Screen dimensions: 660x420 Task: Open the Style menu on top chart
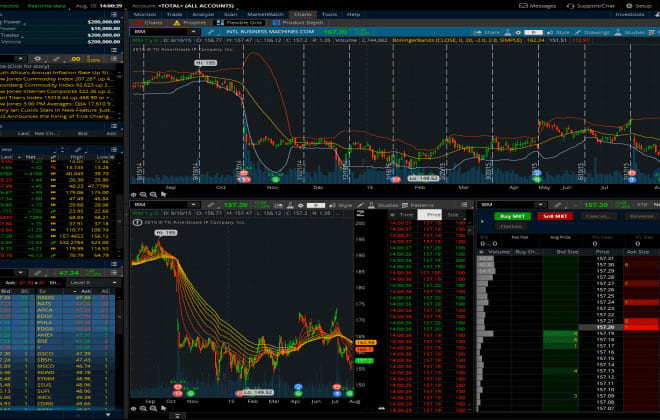[x=558, y=32]
